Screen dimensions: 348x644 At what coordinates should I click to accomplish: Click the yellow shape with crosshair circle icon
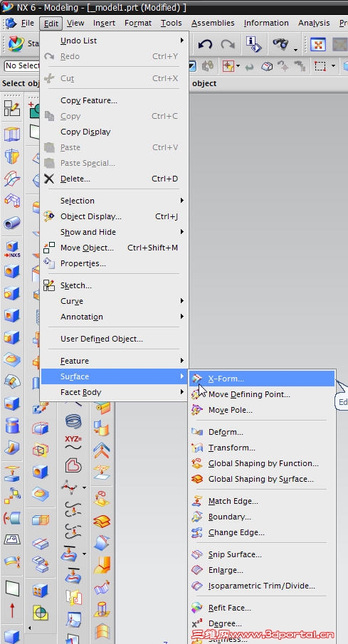click(41, 613)
